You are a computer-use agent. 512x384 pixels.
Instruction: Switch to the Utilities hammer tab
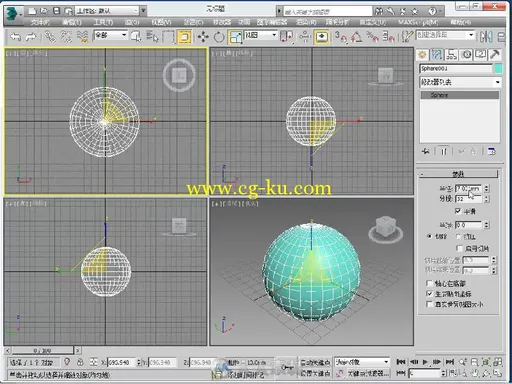(495, 54)
